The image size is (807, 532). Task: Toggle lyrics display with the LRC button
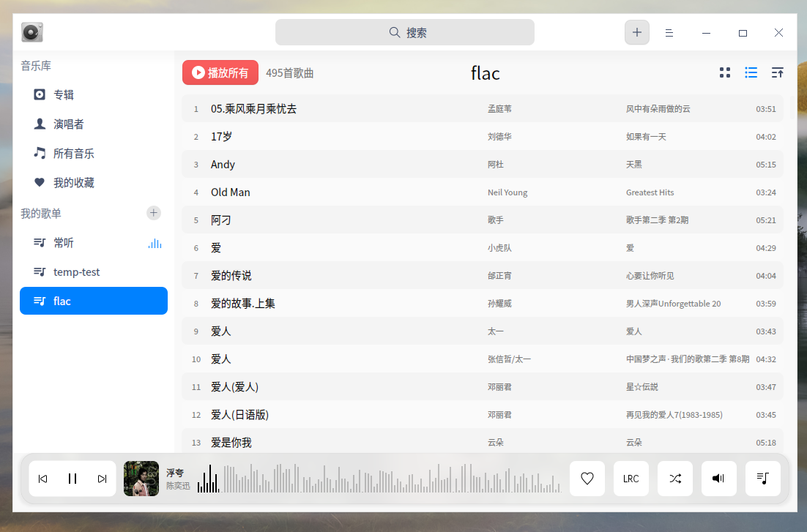[631, 479]
